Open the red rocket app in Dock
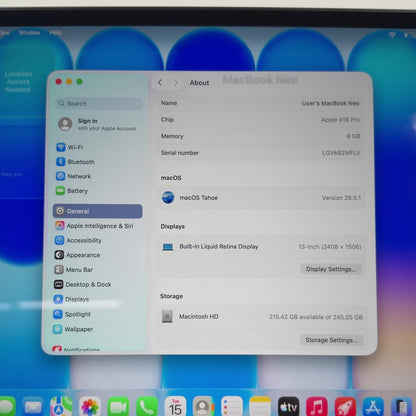416x416 pixels. (x=345, y=407)
